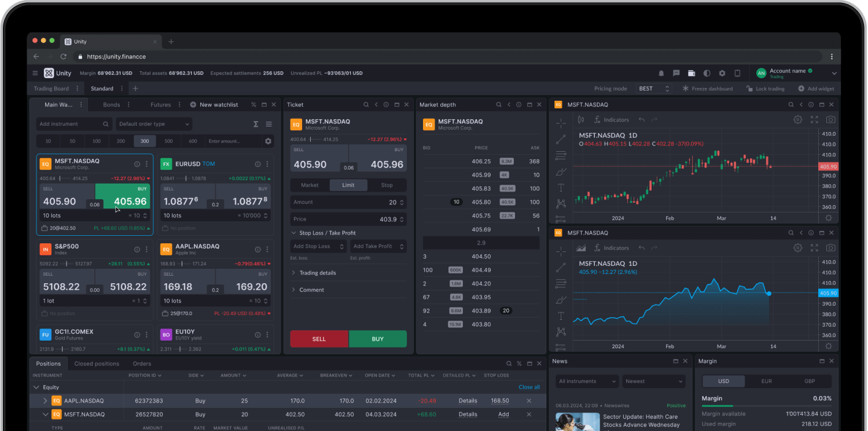The image size is (868, 431).
Task: Open Details for the MSFT.NASDAQ position
Action: pyautogui.click(x=468, y=414)
